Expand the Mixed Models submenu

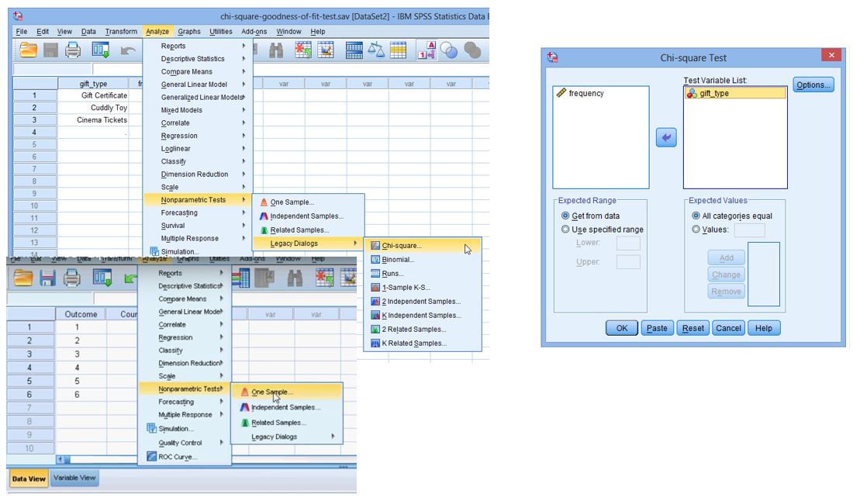(x=197, y=110)
